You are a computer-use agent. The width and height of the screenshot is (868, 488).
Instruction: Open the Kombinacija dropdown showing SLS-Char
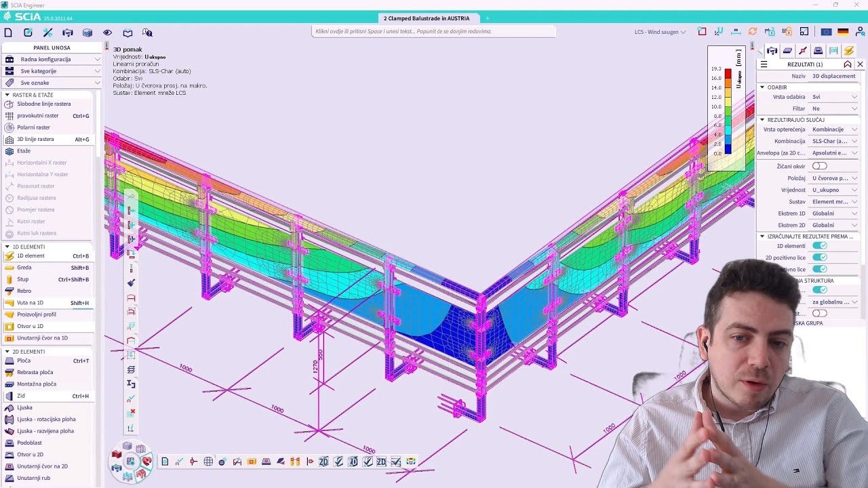click(835, 141)
